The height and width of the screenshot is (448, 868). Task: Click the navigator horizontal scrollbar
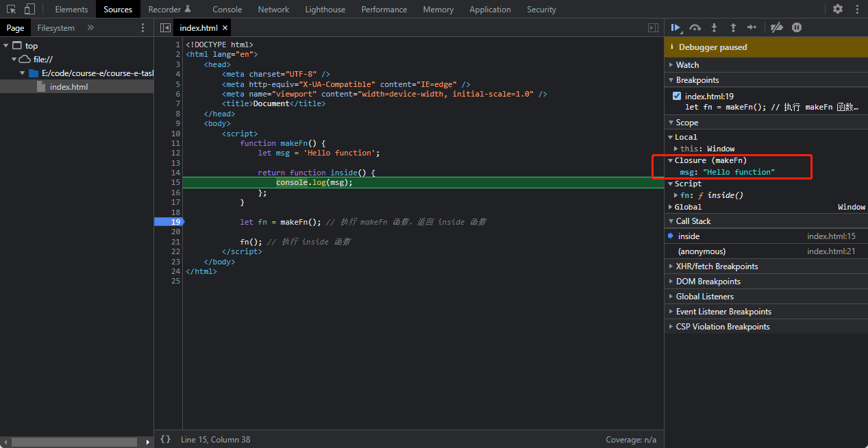[74, 443]
